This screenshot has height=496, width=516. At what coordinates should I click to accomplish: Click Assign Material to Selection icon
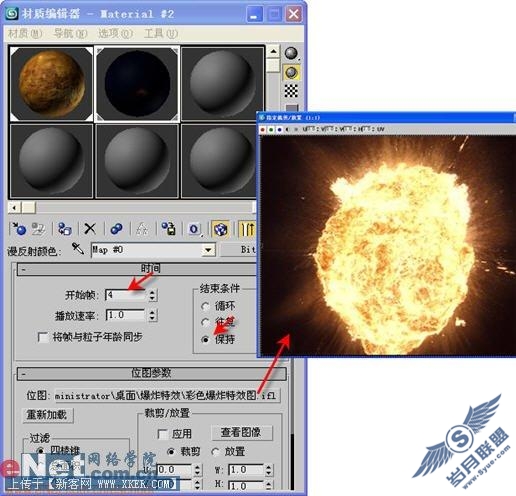click(x=64, y=229)
